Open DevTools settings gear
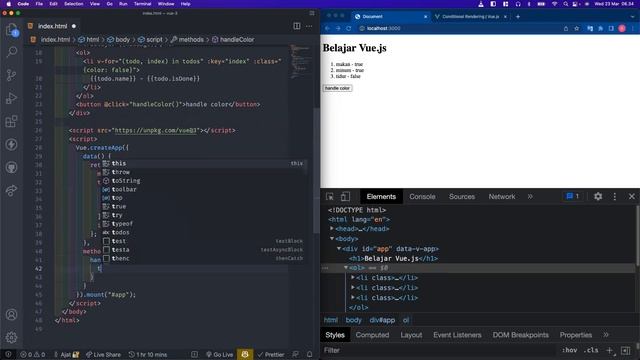This screenshot has height=360, width=640. click(598, 197)
